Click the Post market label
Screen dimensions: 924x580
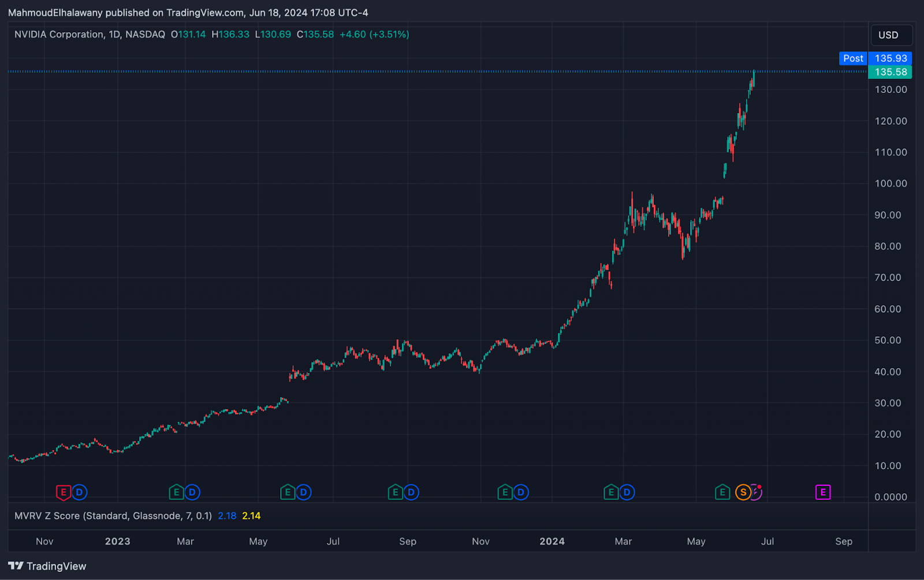(853, 58)
